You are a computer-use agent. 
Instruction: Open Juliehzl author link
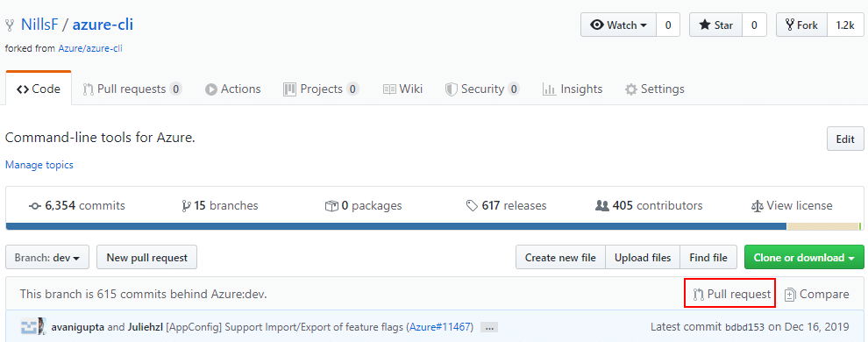[144, 327]
